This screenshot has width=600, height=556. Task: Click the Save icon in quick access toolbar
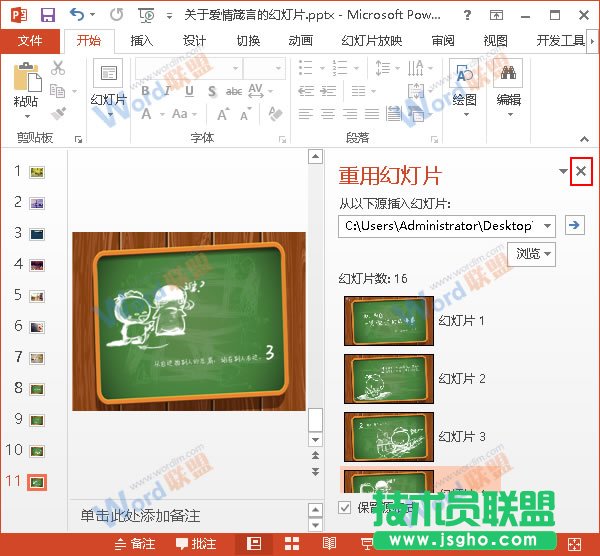pos(47,15)
